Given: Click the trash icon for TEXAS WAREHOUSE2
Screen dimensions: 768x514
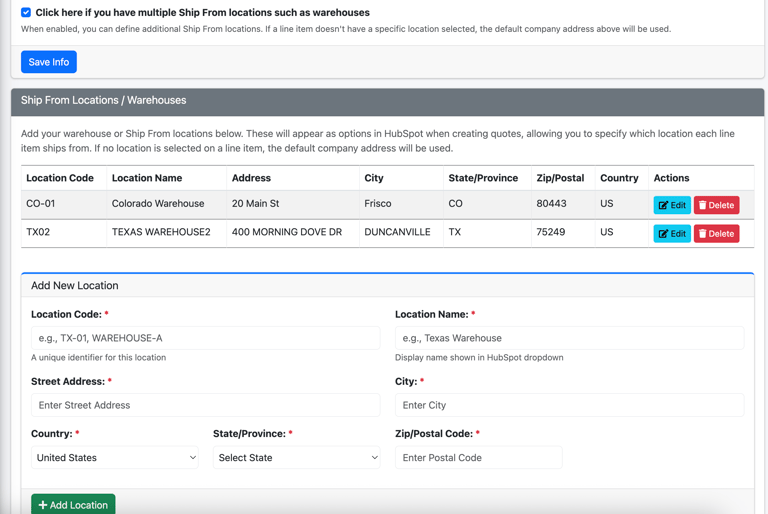Looking at the screenshot, I should 703,233.
